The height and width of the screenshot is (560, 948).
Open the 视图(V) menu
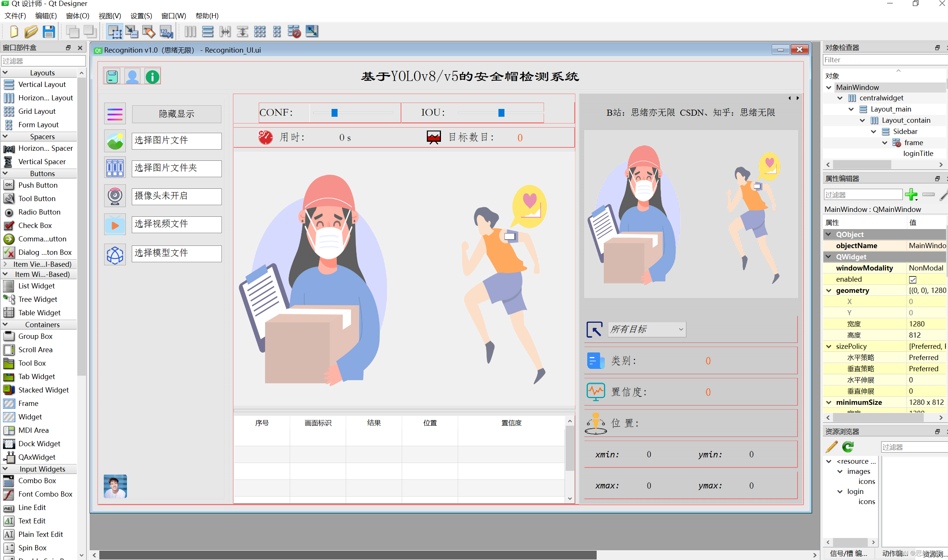tap(109, 16)
